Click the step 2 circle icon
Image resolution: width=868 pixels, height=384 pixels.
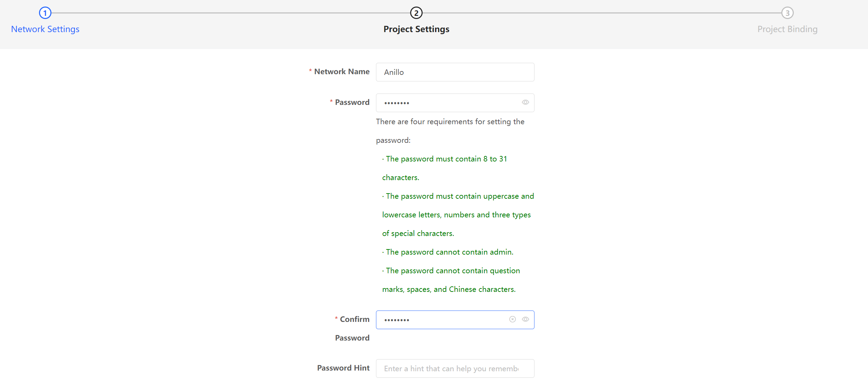pos(416,13)
